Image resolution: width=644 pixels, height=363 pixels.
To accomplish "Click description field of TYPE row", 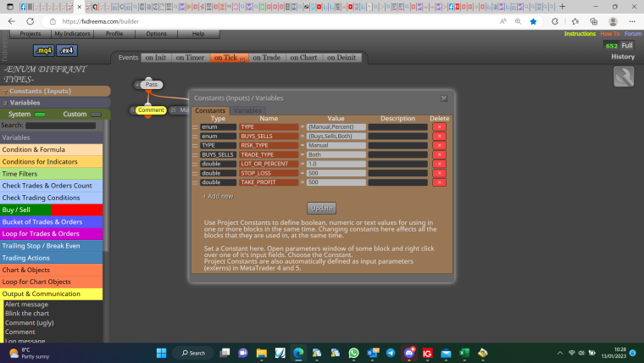I will 398,127.
